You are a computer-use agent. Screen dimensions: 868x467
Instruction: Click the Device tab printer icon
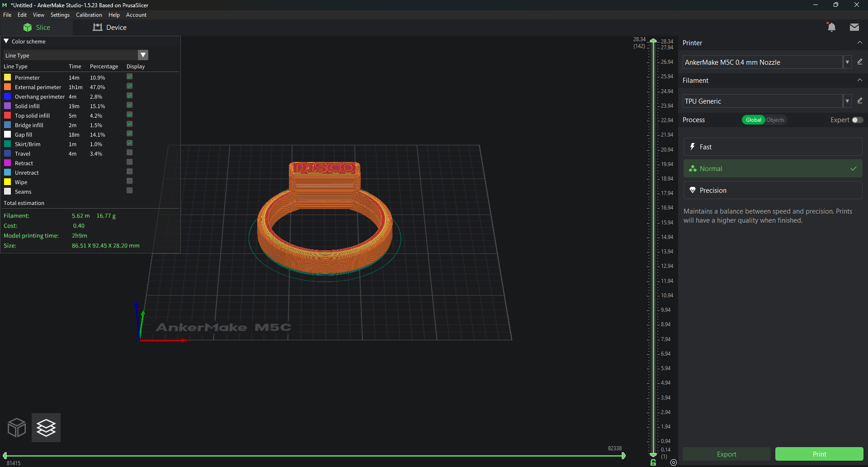coord(98,27)
